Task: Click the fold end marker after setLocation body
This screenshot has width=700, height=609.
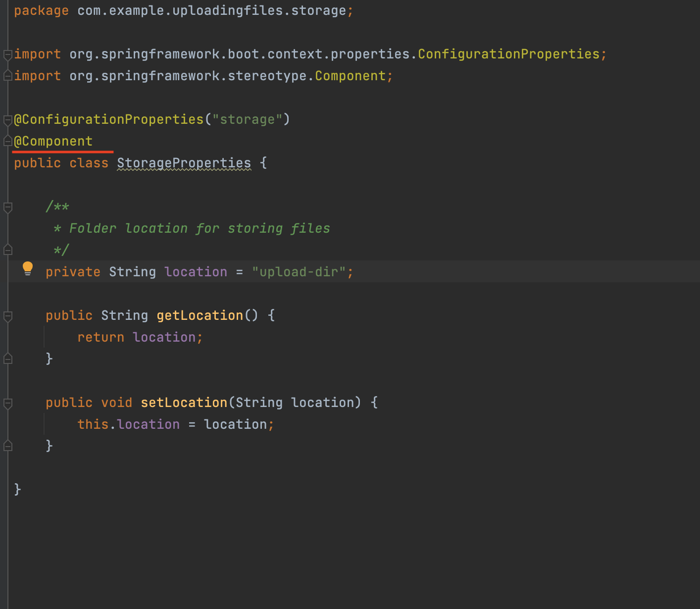Action: pos(7,446)
